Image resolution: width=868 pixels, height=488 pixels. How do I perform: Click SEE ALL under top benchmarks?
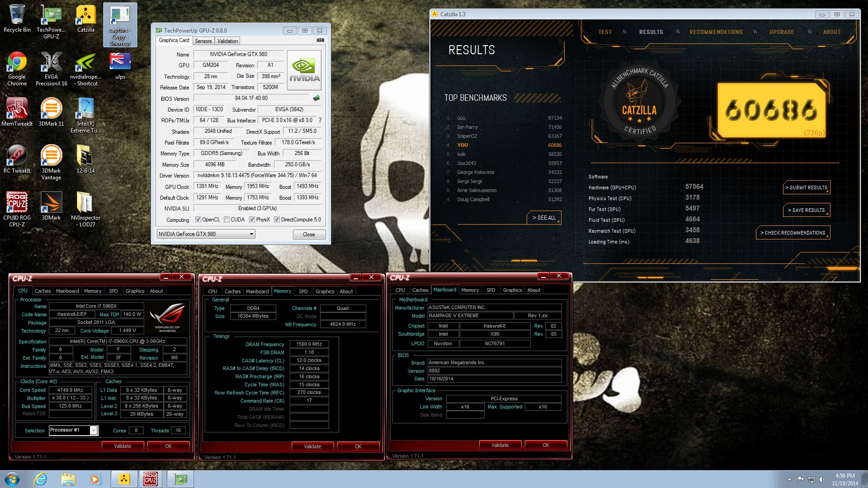(x=544, y=218)
